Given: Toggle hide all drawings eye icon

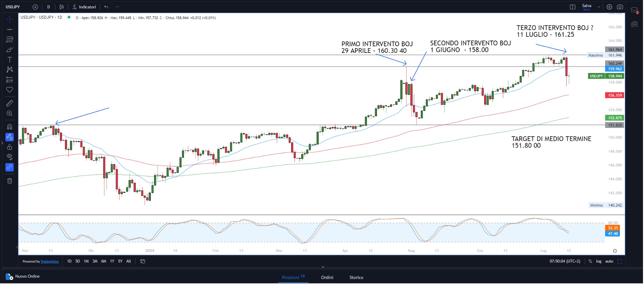Looking at the screenshot, I should click(10, 156).
